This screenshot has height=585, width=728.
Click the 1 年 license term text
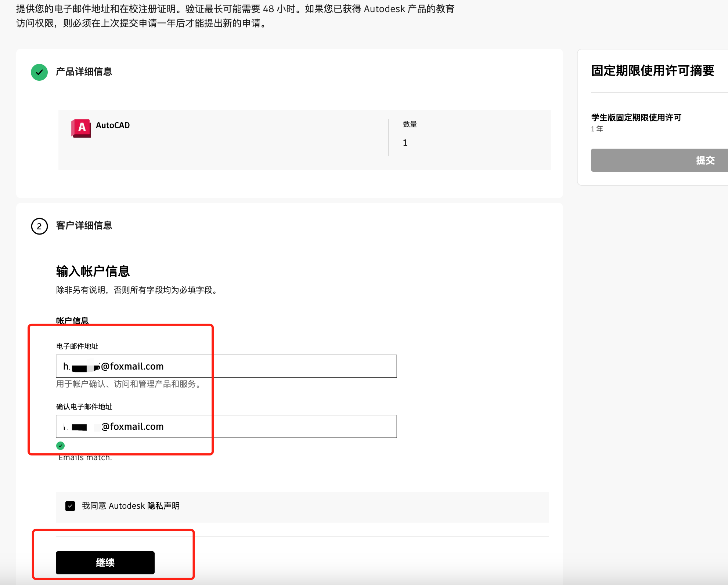click(597, 129)
